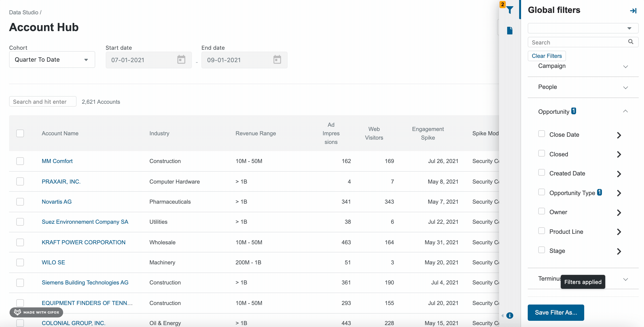
Task: Collapse the Global filters panel arrow icon
Action: (633, 11)
